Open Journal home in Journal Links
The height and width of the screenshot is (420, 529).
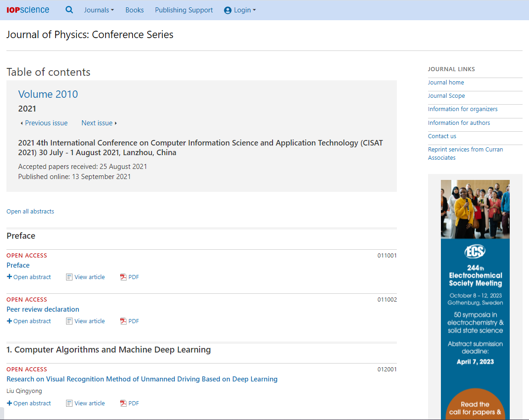pyautogui.click(x=445, y=82)
